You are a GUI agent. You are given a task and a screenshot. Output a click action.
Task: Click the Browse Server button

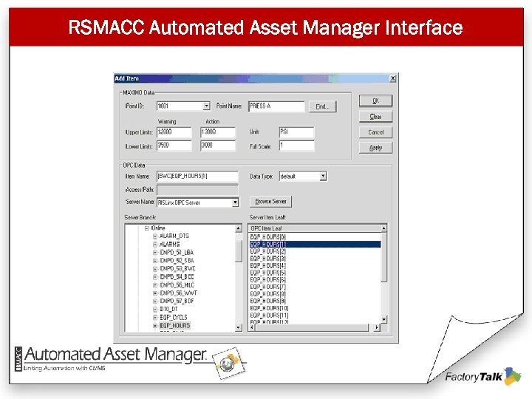click(270, 202)
